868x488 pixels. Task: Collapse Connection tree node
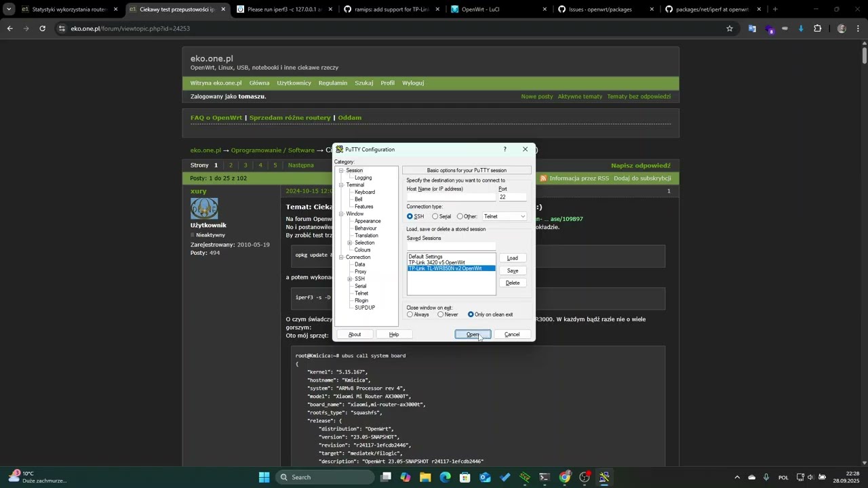coord(341,258)
